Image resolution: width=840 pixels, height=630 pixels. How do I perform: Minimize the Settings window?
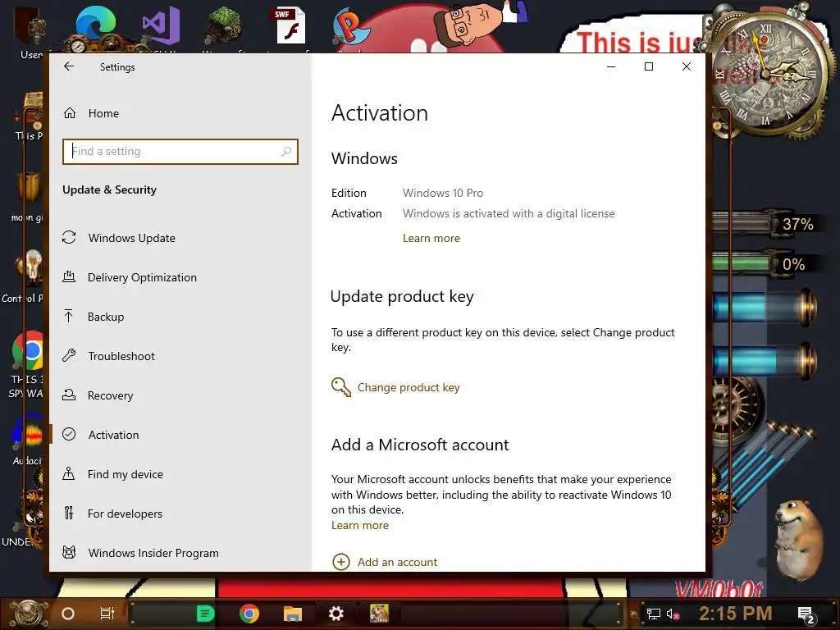click(x=611, y=66)
